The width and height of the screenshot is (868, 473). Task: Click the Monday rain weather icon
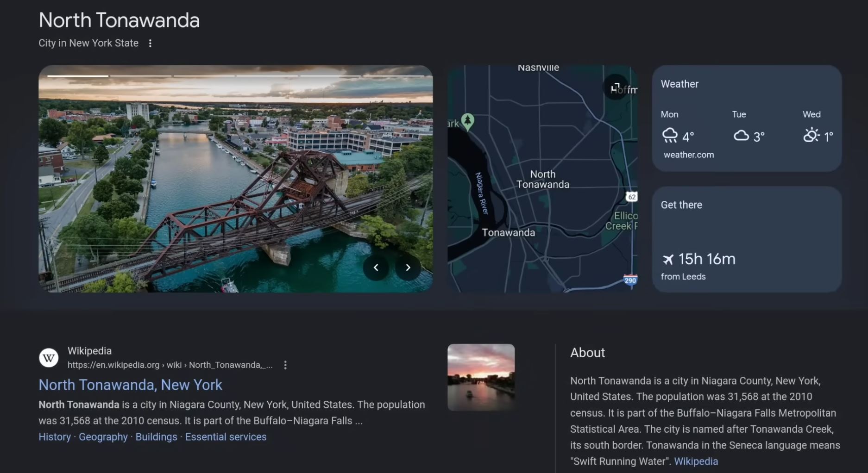pyautogui.click(x=670, y=136)
